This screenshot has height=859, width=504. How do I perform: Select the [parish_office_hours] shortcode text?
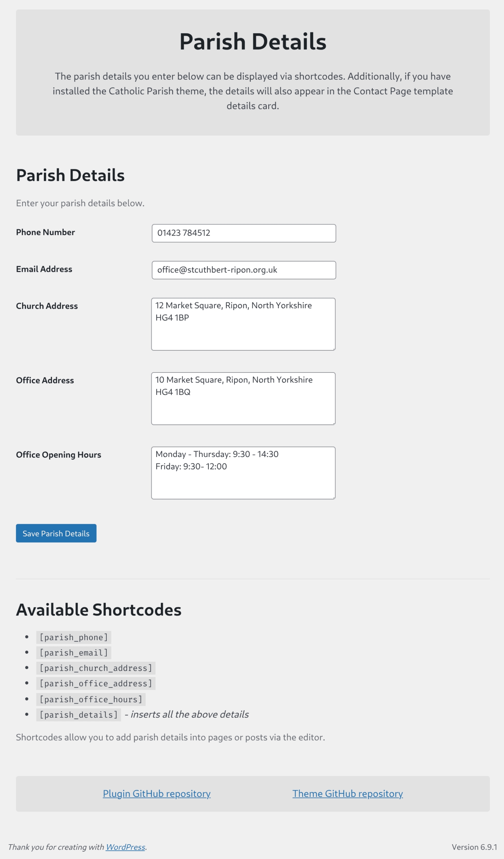[91, 699]
